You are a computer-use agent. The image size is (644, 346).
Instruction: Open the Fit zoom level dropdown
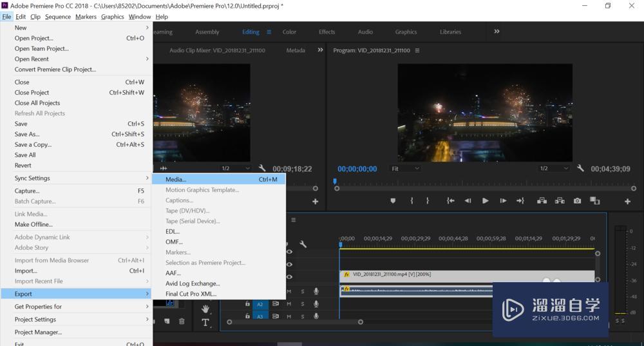(x=405, y=168)
